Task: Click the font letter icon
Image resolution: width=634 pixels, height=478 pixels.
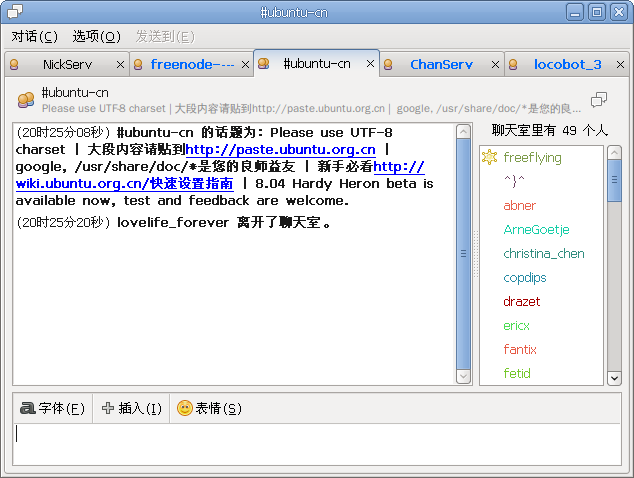Action: point(28,408)
